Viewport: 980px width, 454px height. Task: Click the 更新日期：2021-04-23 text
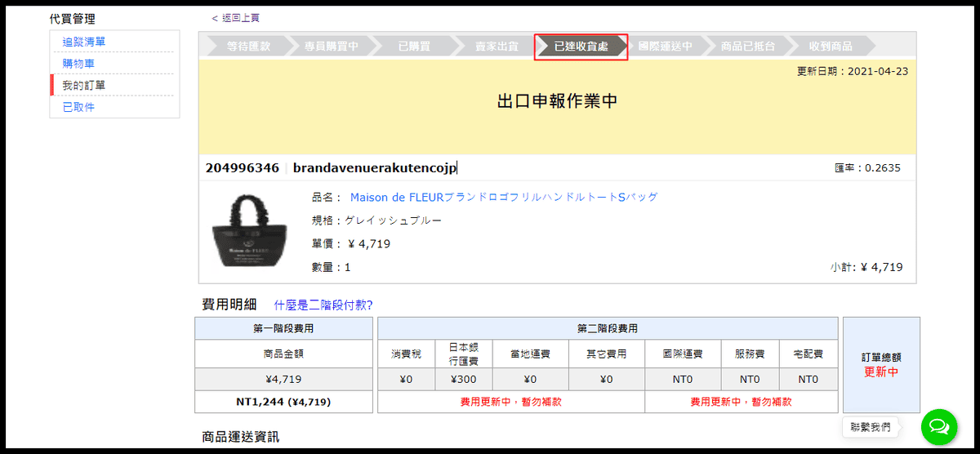[x=853, y=71]
